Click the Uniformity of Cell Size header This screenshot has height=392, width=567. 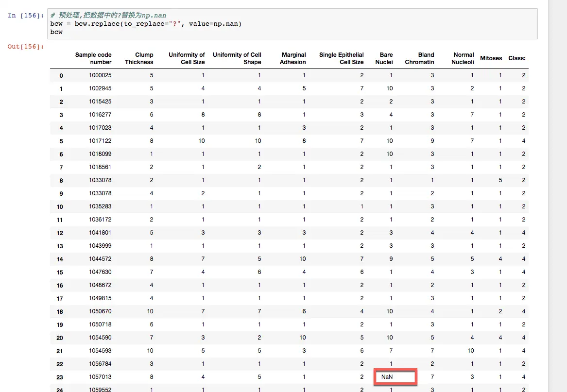tap(187, 58)
